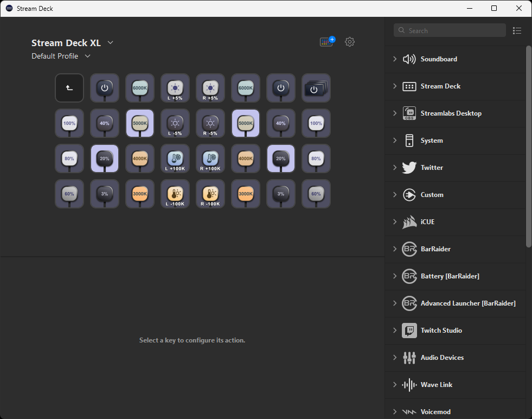
Task: Select the R +100K temperature key
Action: tap(210, 158)
